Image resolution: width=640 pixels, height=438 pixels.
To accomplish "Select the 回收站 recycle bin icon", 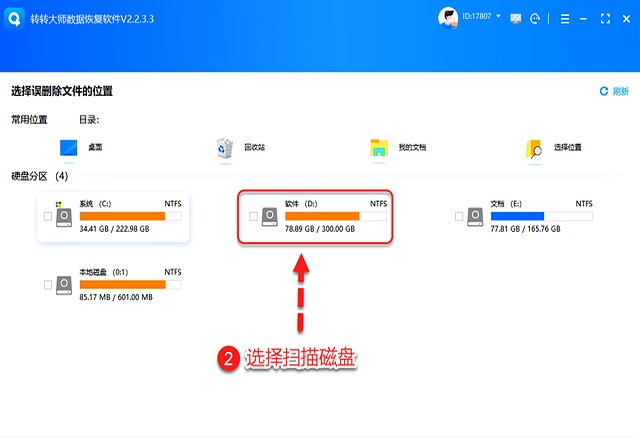I will [x=224, y=148].
